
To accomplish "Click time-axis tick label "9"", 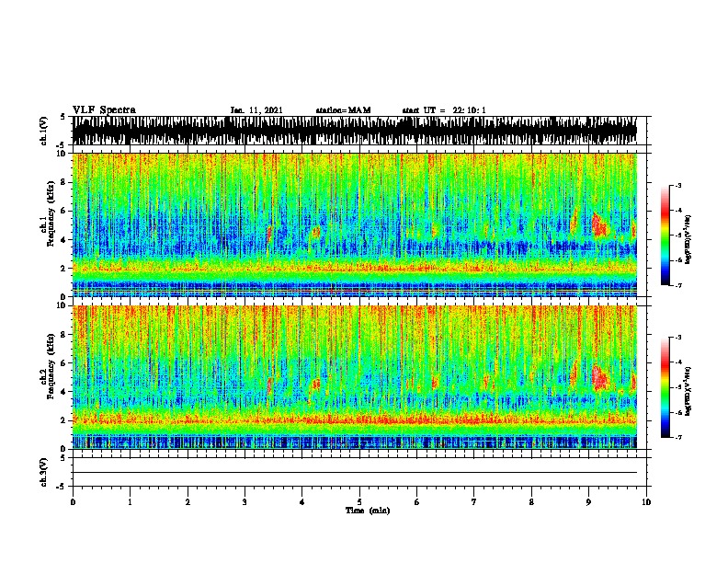I will (x=588, y=502).
